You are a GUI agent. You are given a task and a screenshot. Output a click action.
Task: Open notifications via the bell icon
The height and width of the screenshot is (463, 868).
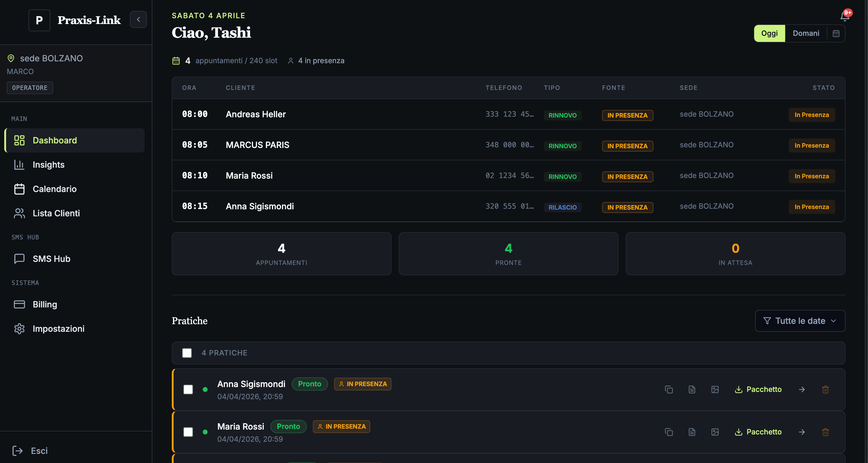(x=845, y=16)
